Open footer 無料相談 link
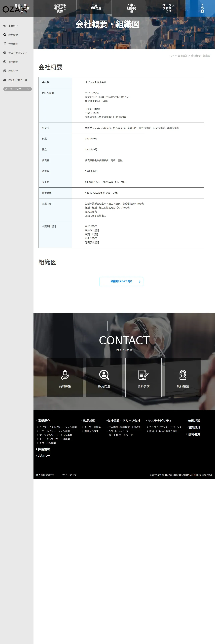Viewport: 215px width, 644px height. pos(194,421)
